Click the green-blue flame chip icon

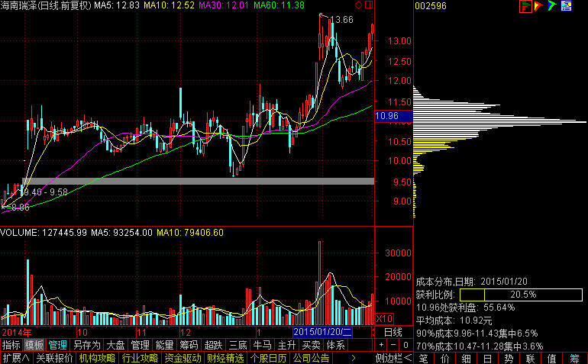pos(552,6)
